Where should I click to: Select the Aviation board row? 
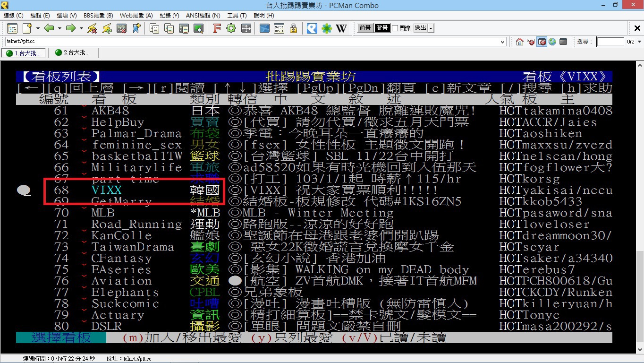point(314,281)
